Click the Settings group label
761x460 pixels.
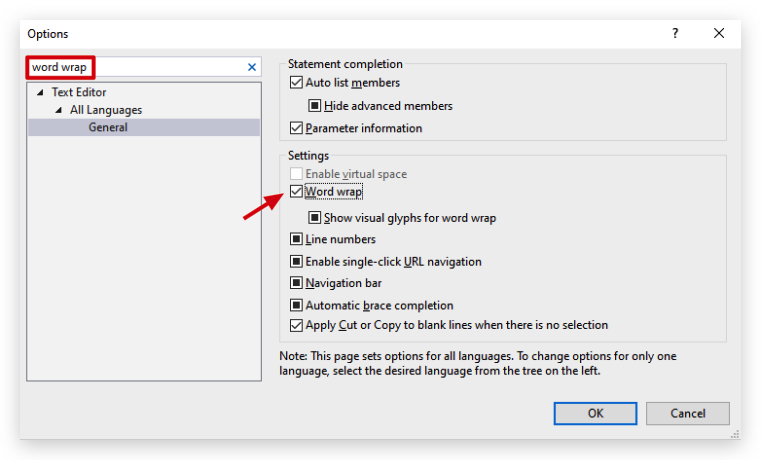point(308,155)
